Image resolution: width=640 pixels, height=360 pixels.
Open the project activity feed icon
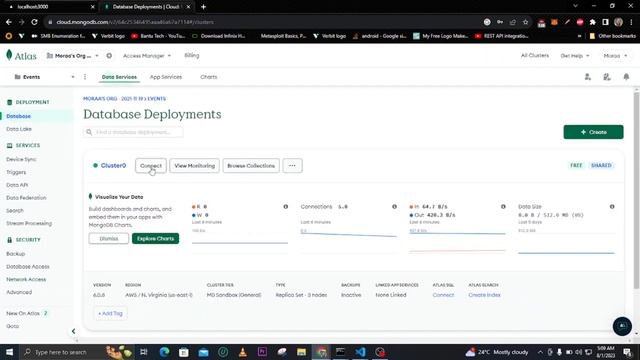pos(607,77)
